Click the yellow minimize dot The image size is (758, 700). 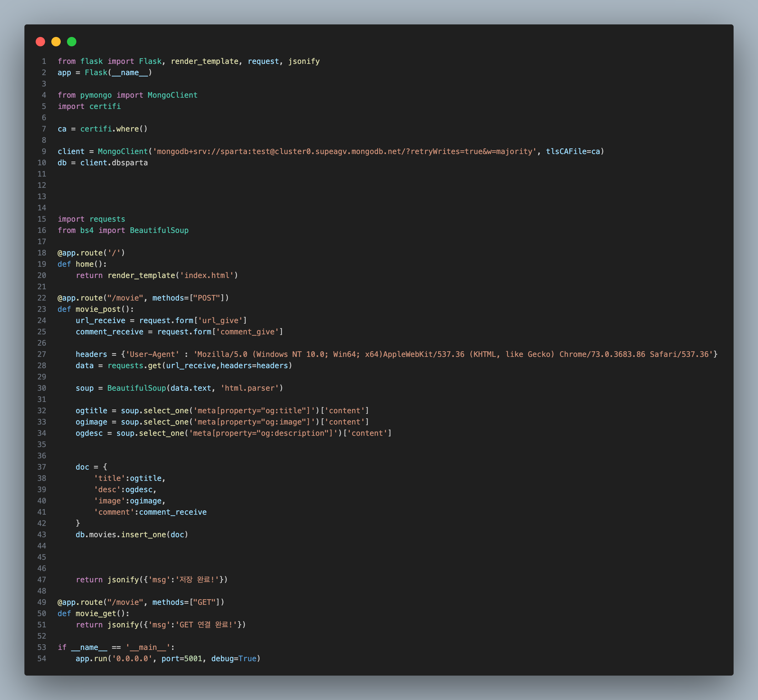point(56,42)
